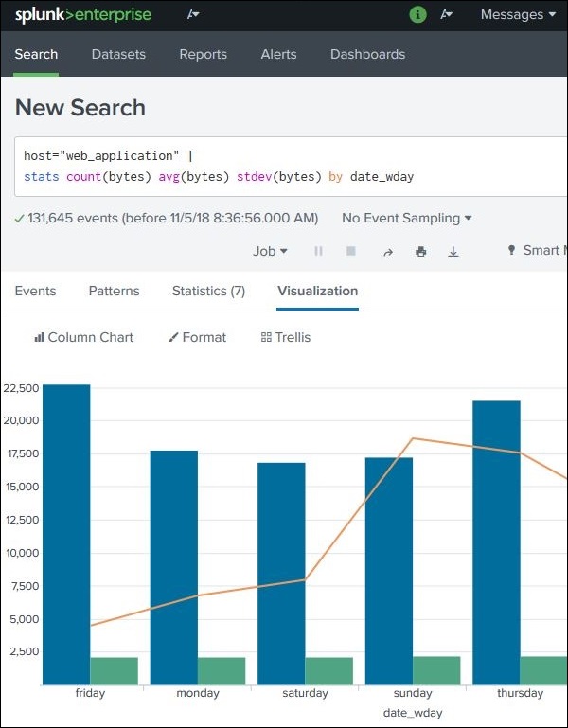Click the green info status icon
568x728 pixels.
point(417,14)
